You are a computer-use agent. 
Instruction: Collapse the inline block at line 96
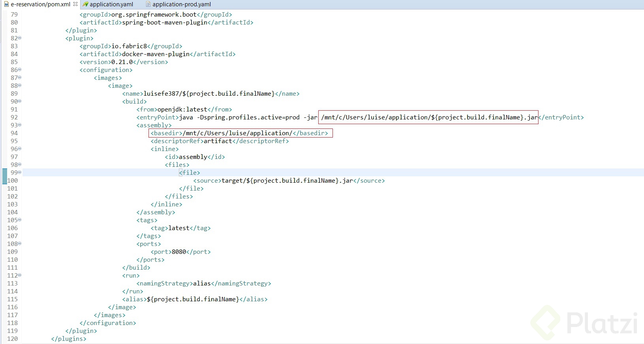20,149
